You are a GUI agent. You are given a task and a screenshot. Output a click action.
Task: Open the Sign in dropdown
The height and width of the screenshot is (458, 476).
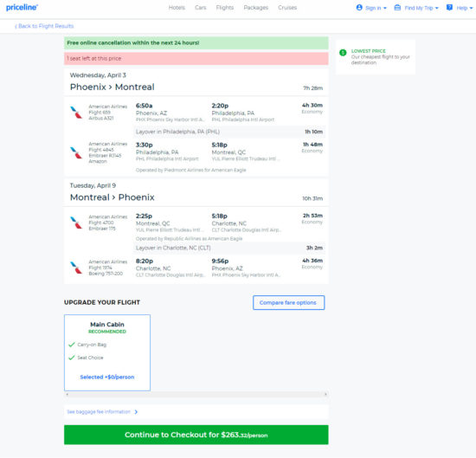coord(371,8)
